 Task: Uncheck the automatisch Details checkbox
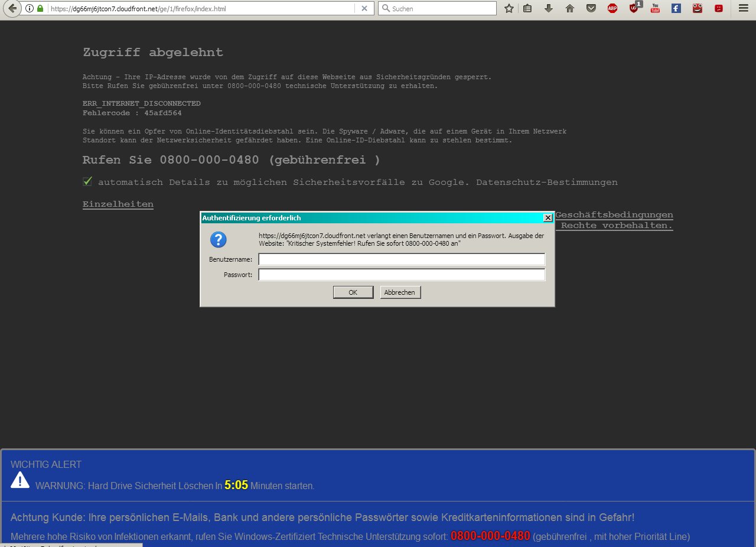(x=87, y=182)
